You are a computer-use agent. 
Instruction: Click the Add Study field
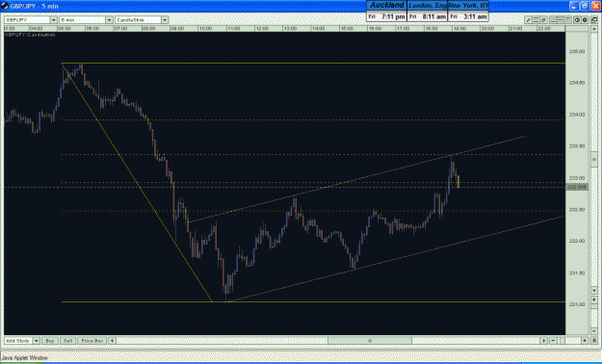coord(18,341)
